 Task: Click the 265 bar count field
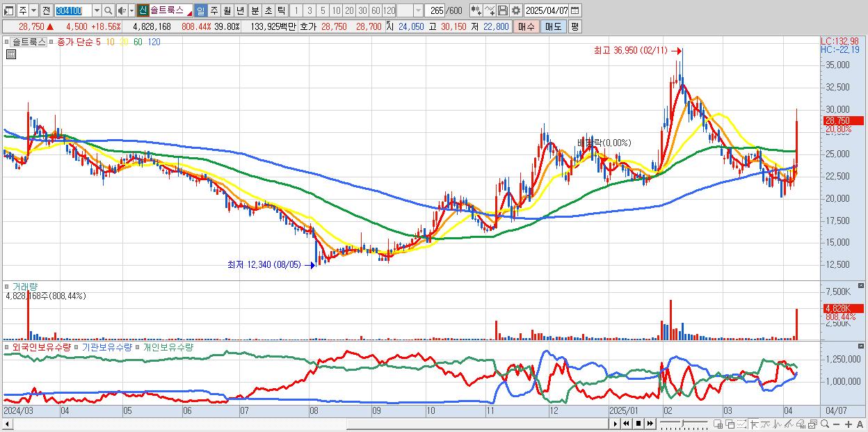point(436,10)
